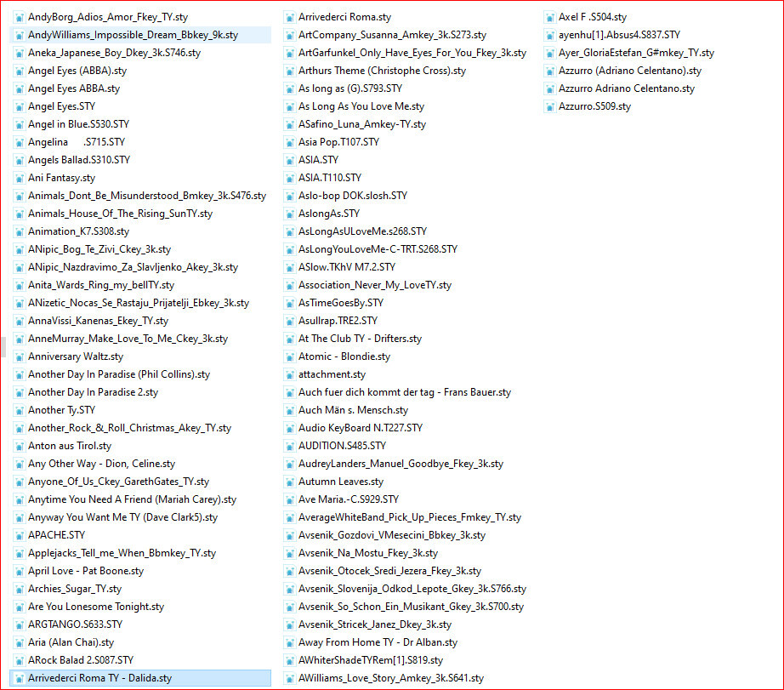Select Away From Home TY - Dr Alban.sty

pos(378,642)
